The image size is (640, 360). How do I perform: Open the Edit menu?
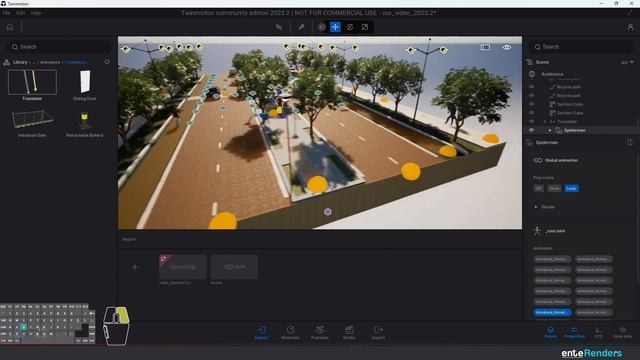pos(20,13)
